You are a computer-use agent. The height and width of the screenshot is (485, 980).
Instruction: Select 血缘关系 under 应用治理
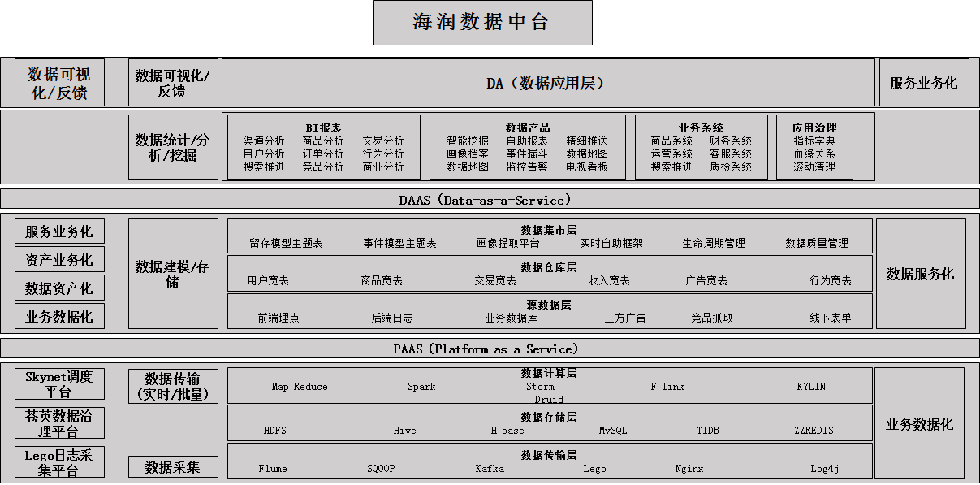pos(814,154)
